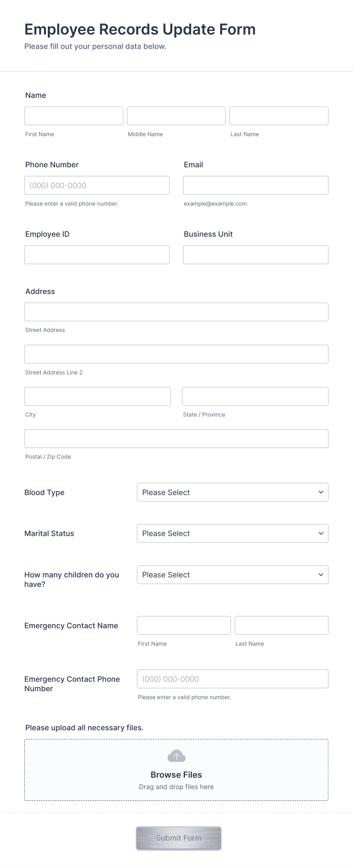This screenshot has width=353, height=868.
Task: Open the Blood Type dropdown chevron
Action: pos(320,492)
